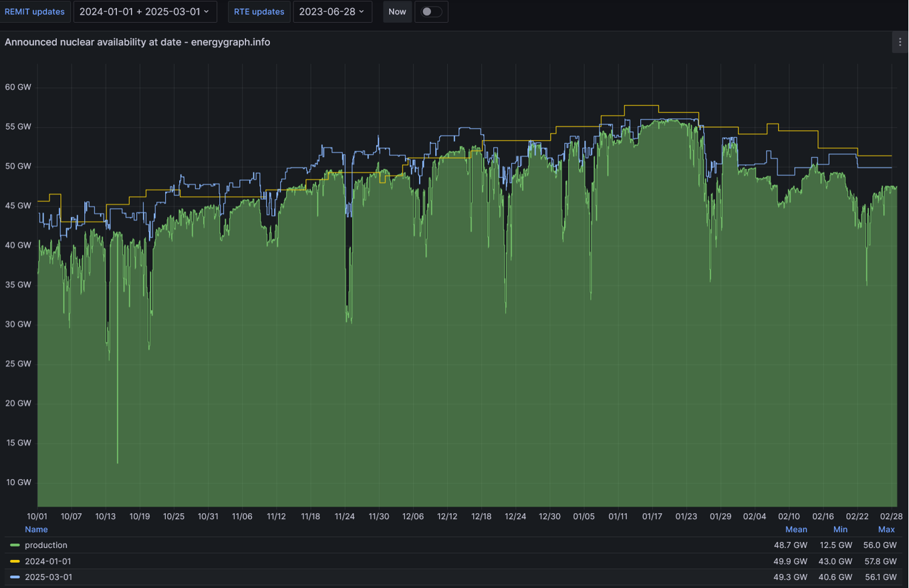Open the blue 2025-03-01 color swatch
This screenshot has width=909, height=588.
(15, 577)
